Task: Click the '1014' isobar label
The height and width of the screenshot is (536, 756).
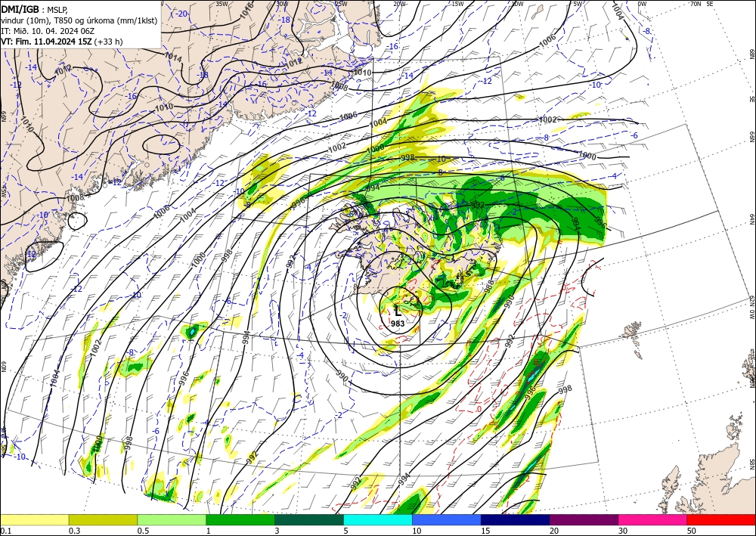Action: pyautogui.click(x=172, y=57)
